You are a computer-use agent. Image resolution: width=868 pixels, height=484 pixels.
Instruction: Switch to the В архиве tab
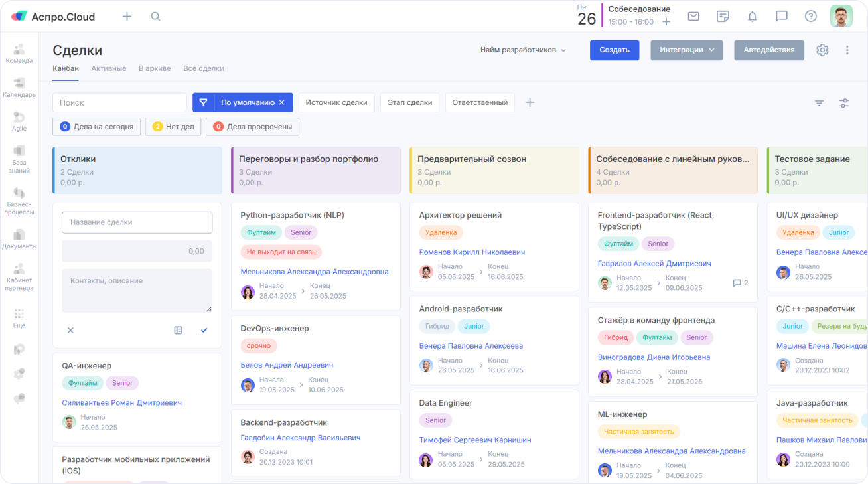click(155, 68)
